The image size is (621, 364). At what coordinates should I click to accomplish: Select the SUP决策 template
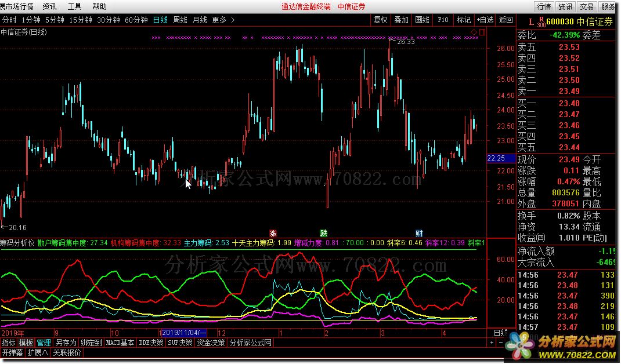[180, 343]
